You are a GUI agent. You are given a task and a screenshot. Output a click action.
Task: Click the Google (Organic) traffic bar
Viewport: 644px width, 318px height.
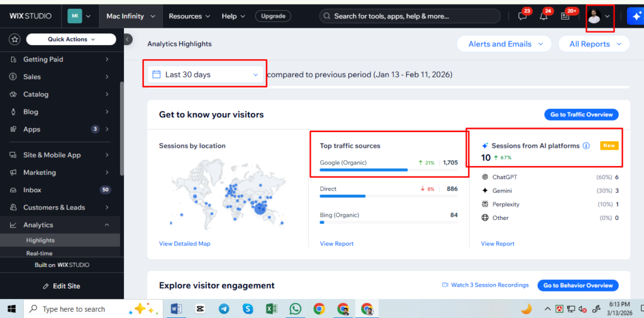click(x=389, y=170)
